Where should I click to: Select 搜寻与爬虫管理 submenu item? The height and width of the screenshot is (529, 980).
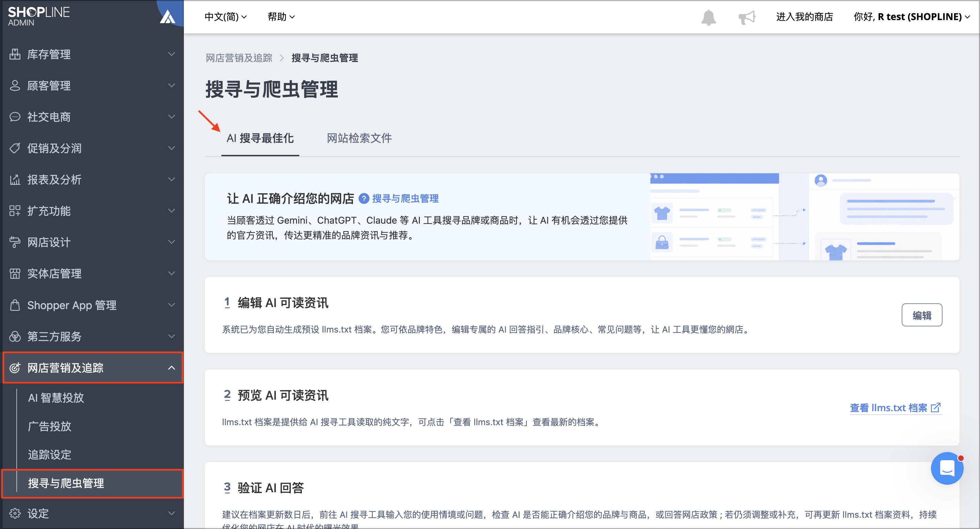pos(93,483)
